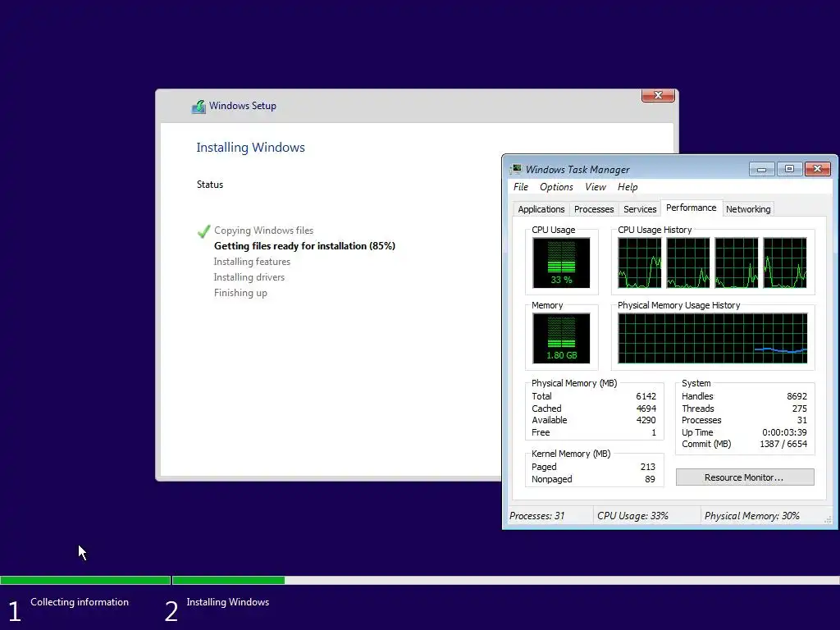Click the Task Manager title bar icon
Image resolution: width=840 pixels, height=630 pixels.
tap(516, 169)
